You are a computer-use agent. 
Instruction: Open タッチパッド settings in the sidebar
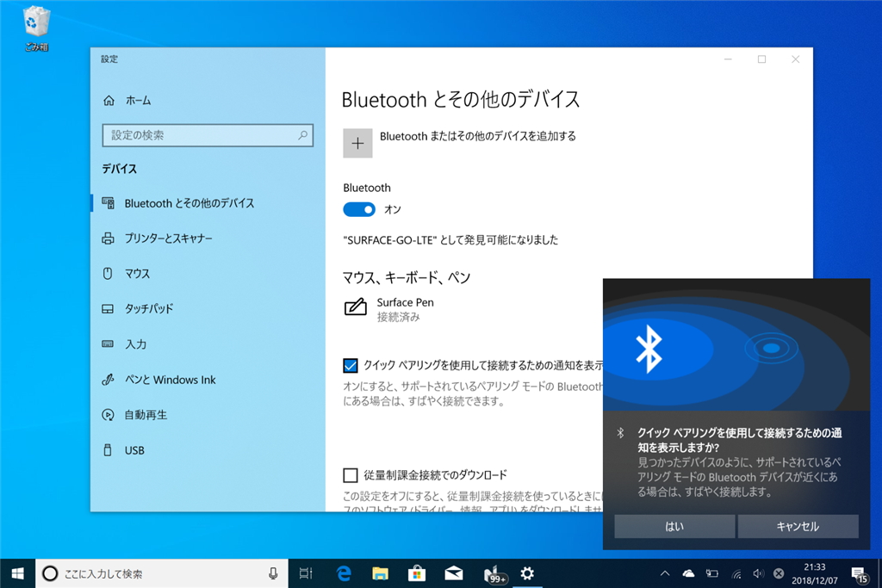[150, 309]
